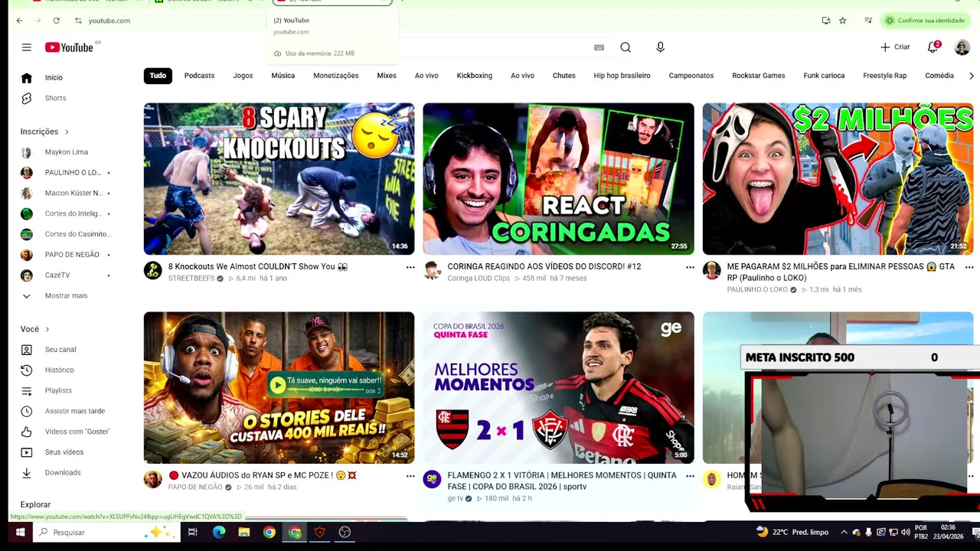This screenshot has width=980, height=551.
Task: Open CazéTV subscription
Action: click(65, 275)
